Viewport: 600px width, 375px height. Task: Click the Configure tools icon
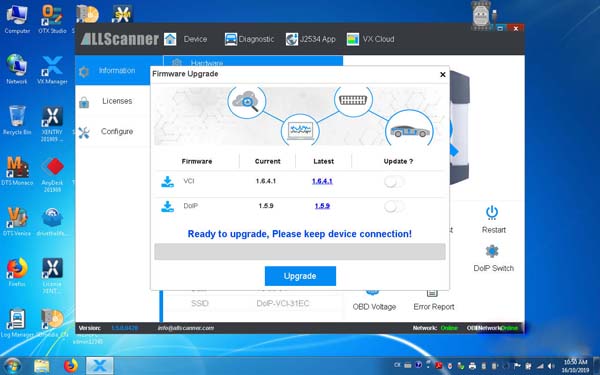pos(84,132)
